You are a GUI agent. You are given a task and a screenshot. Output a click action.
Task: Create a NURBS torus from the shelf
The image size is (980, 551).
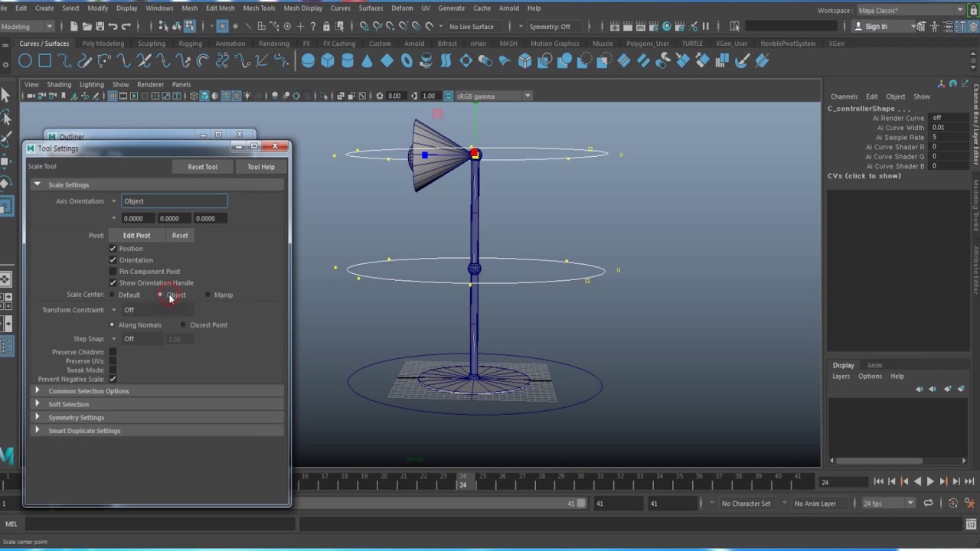(x=407, y=61)
